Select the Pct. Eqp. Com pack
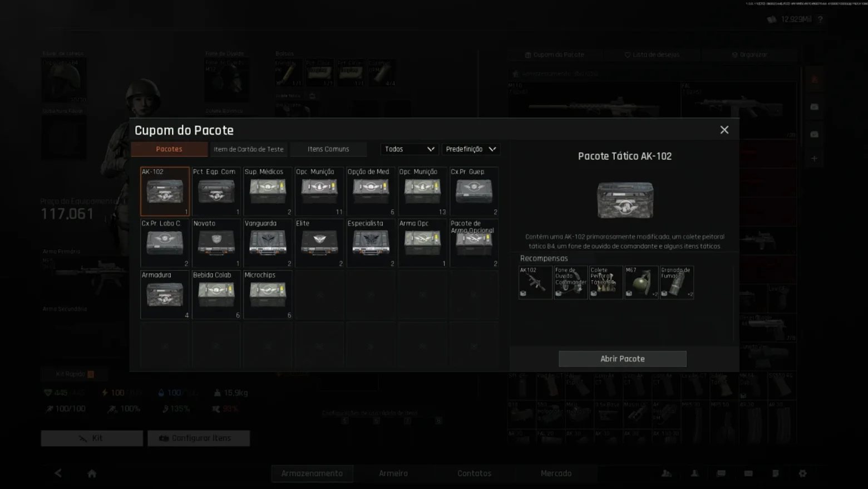 216,191
